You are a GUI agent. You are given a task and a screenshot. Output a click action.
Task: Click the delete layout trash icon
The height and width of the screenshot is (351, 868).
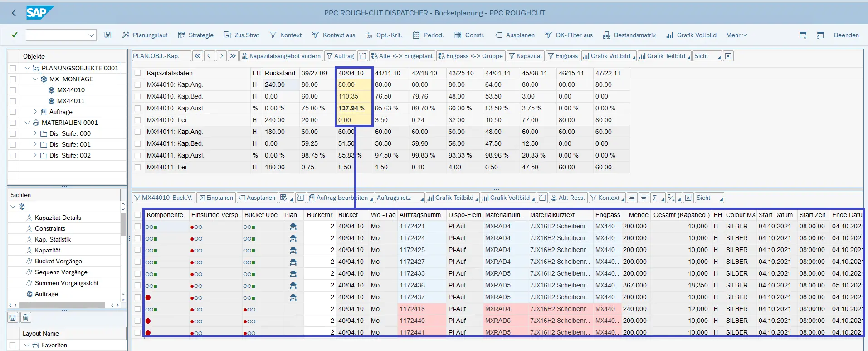[x=25, y=317]
